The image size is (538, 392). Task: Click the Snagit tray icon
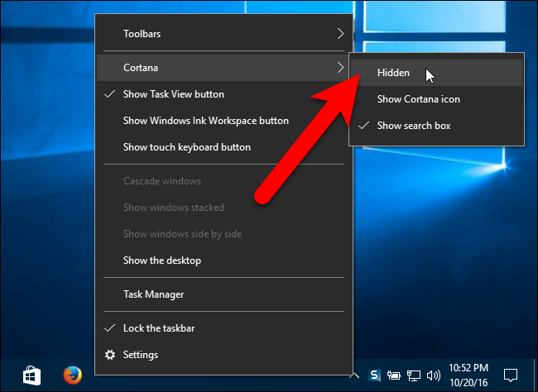(x=375, y=375)
